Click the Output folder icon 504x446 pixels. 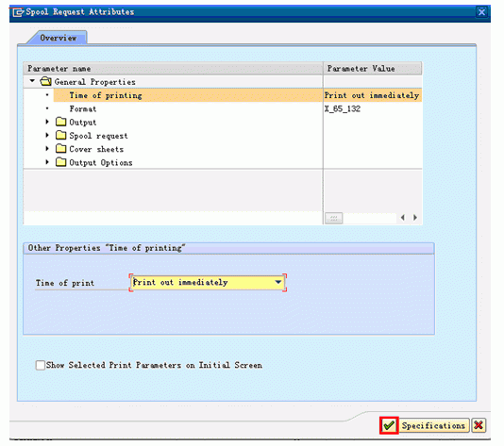tap(60, 122)
